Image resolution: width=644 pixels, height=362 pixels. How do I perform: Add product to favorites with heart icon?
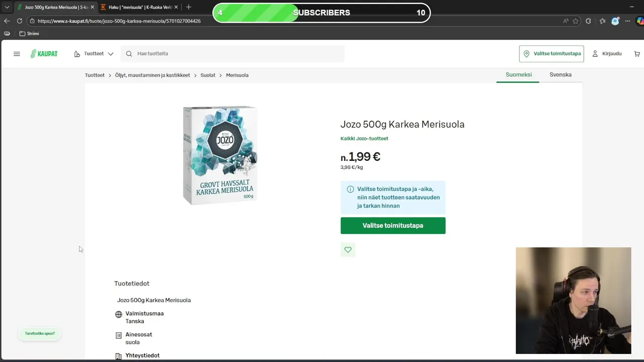click(348, 250)
